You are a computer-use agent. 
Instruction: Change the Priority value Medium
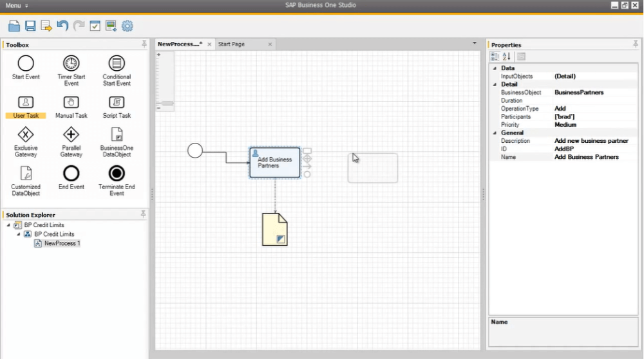coord(594,125)
